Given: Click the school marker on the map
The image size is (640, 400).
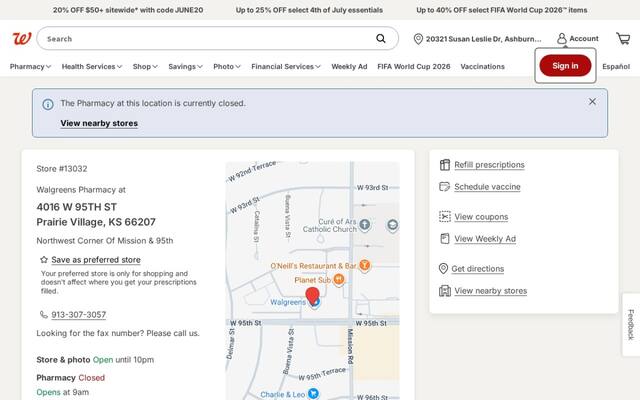Looking at the screenshot, I should pos(392,225).
